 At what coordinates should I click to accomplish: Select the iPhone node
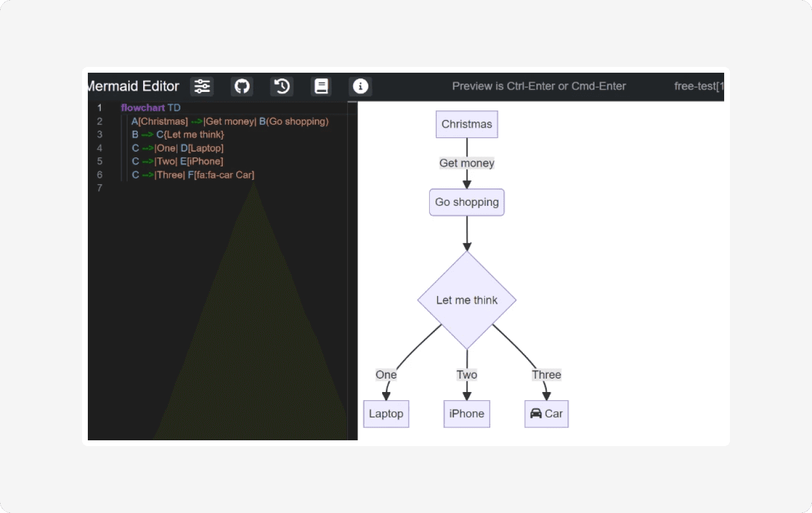coord(466,414)
